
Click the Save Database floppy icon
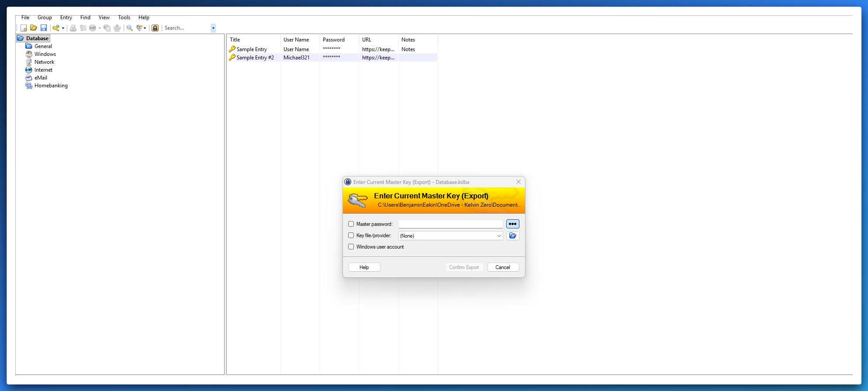point(44,28)
